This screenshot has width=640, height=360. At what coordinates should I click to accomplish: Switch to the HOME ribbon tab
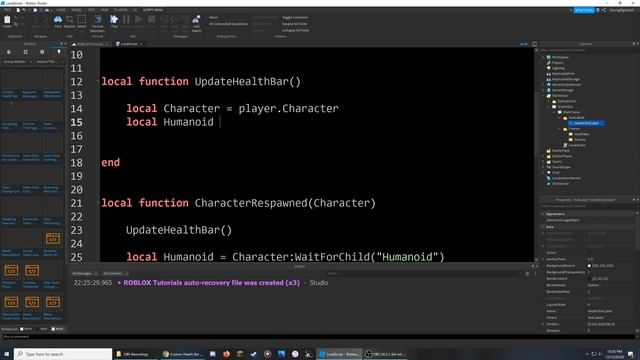tap(61, 10)
